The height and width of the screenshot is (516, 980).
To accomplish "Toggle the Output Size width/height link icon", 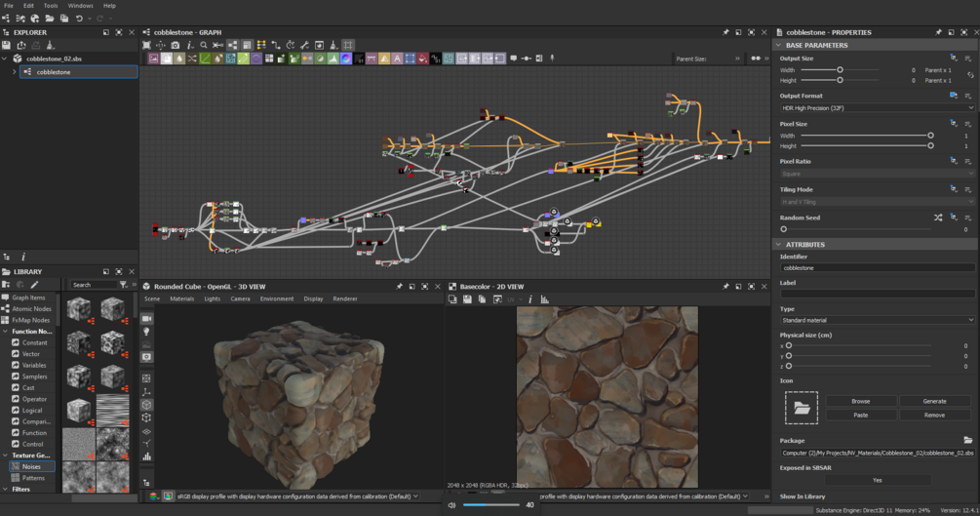I will tap(970, 75).
